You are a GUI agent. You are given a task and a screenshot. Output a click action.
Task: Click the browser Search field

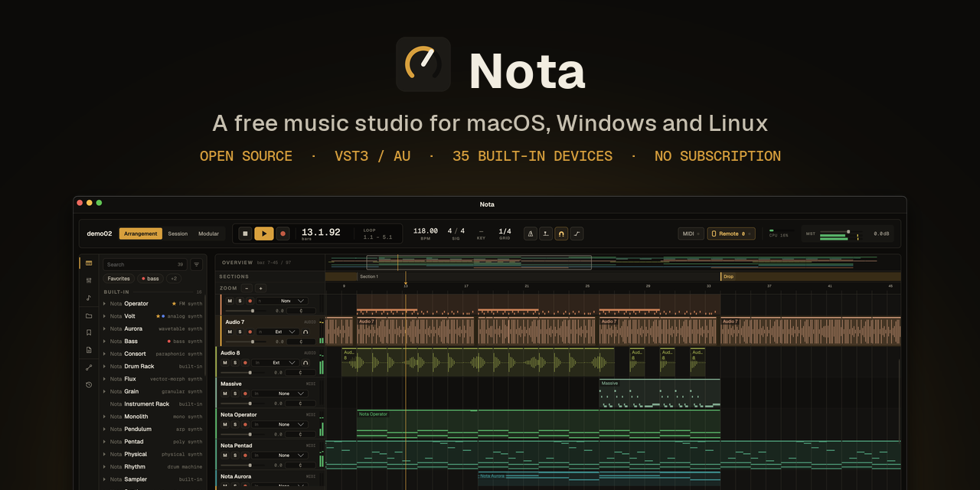pyautogui.click(x=145, y=264)
